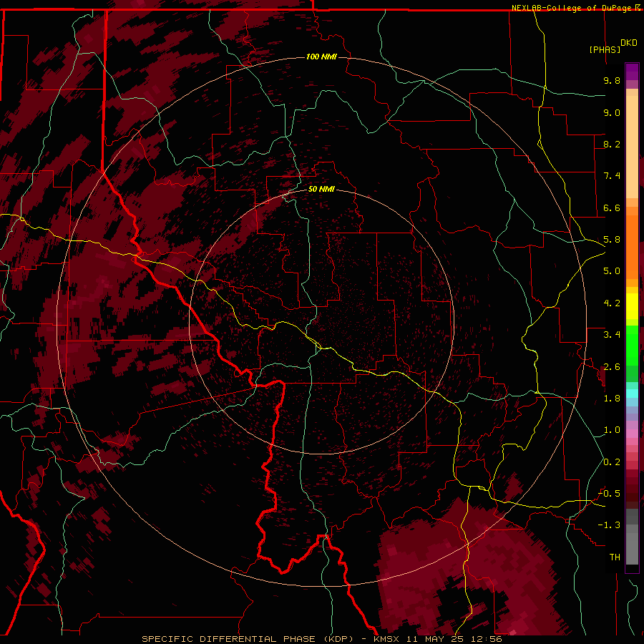Click the 2.6 legend value

pos(612,367)
